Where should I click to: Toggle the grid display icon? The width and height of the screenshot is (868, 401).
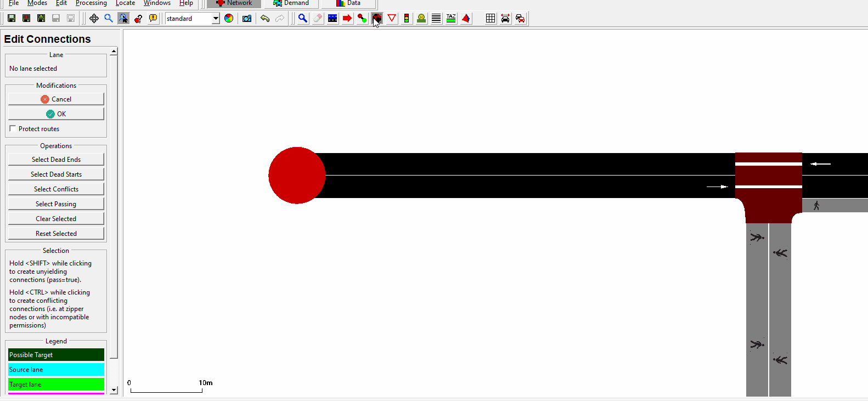(x=491, y=19)
